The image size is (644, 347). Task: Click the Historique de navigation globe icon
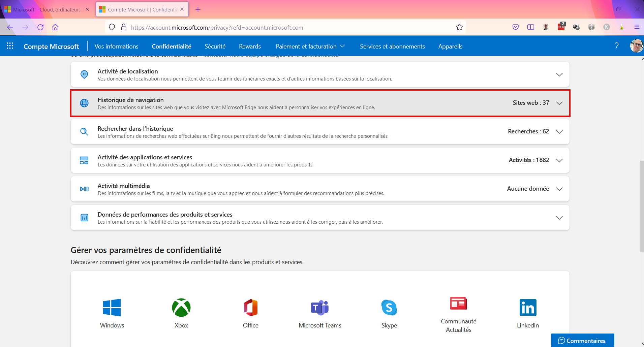(x=84, y=103)
